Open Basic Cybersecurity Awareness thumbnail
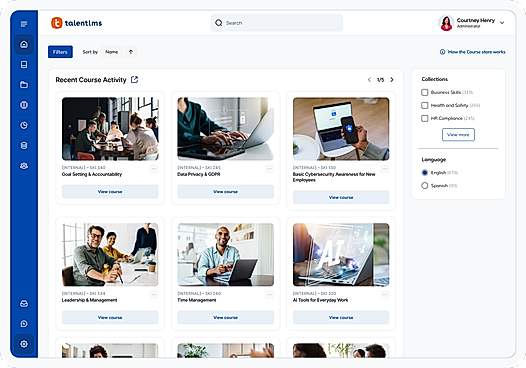The height and width of the screenshot is (368, 526). [341, 129]
